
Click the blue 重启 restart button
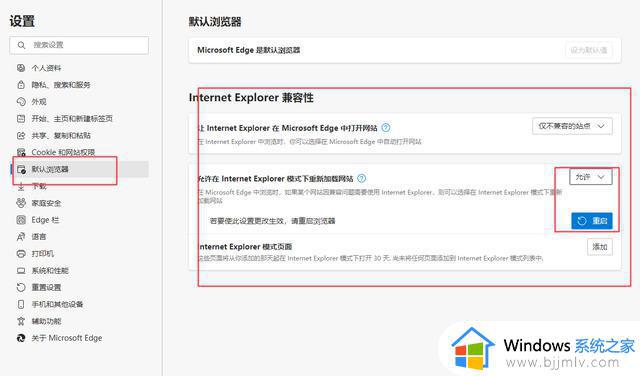point(592,221)
